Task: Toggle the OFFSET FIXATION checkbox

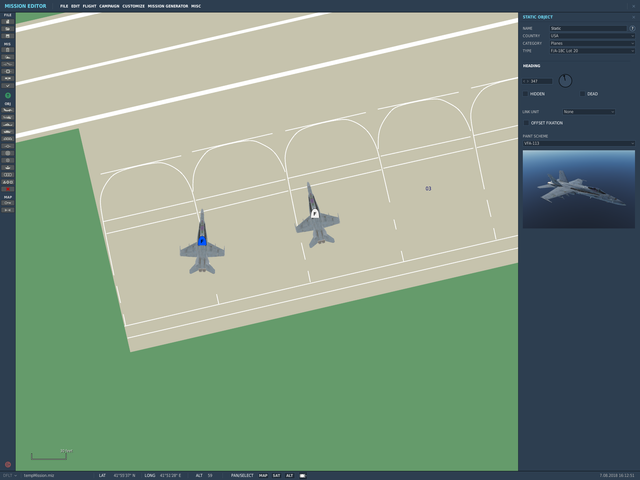Action: 526,123
